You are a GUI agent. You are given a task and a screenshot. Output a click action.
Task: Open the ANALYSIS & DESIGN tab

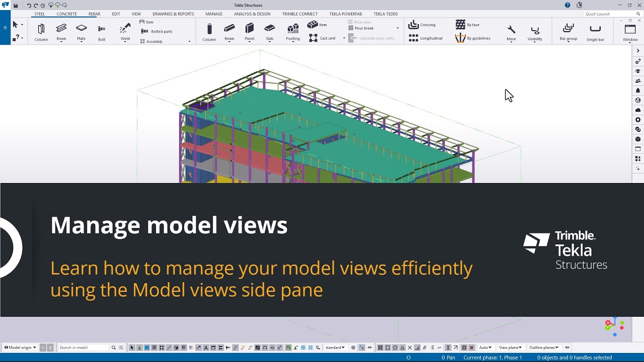click(252, 14)
